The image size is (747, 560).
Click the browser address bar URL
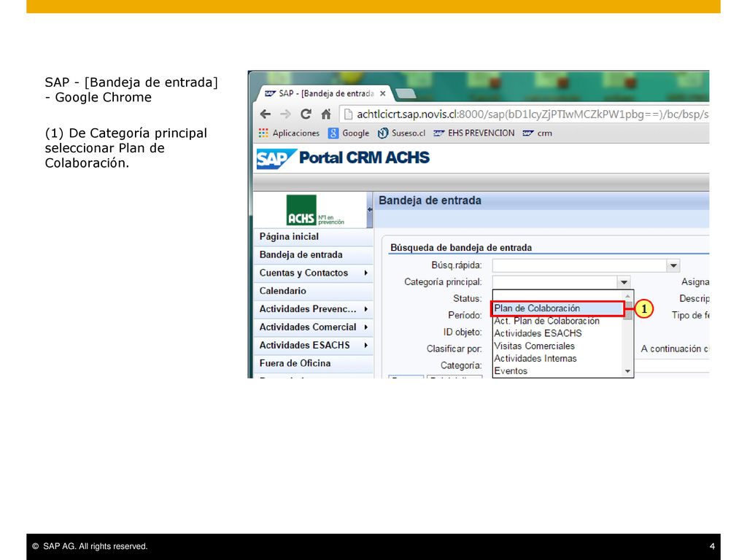click(x=533, y=114)
